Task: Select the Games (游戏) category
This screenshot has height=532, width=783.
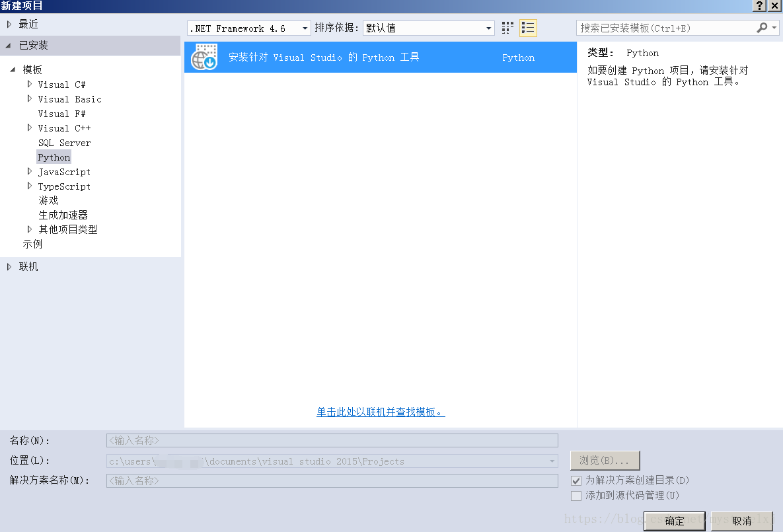Action: point(48,201)
